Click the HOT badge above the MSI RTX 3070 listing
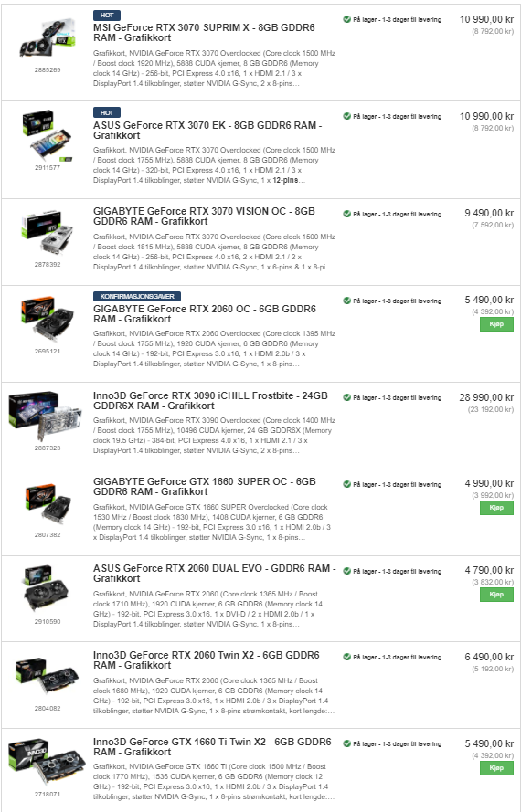Image resolution: width=521 pixels, height=812 pixels. (x=107, y=15)
